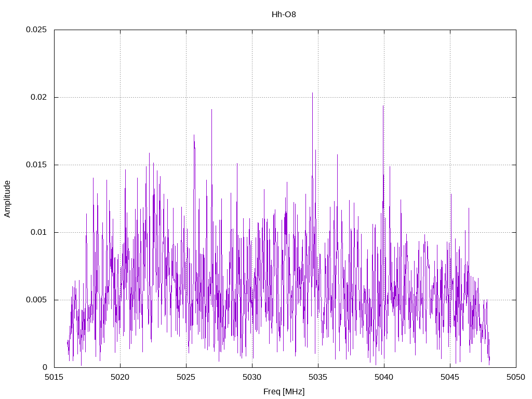Click the 0 y-axis tick label
The width and height of the screenshot is (532, 399).
tap(45, 367)
